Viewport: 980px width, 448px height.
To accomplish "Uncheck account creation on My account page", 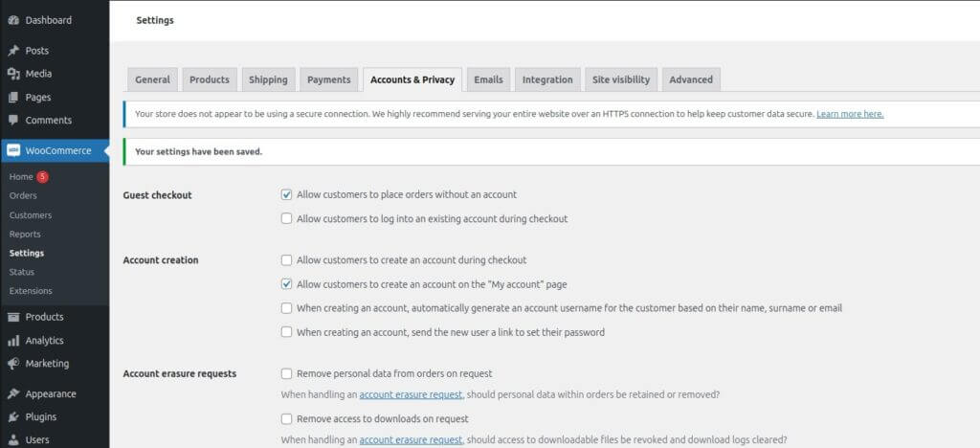I will [x=286, y=284].
